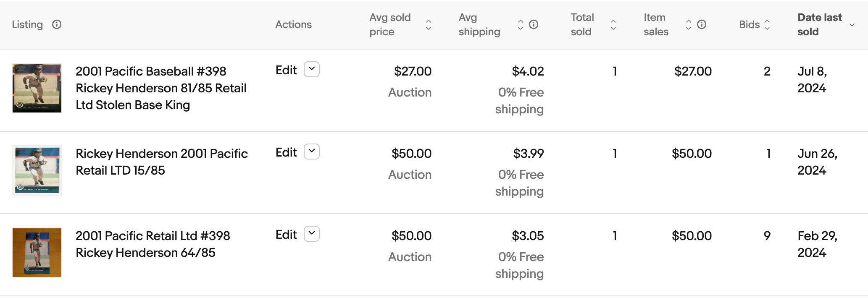
Task: Open actions dropdown for 64/85 Henderson listing
Action: pos(312,234)
